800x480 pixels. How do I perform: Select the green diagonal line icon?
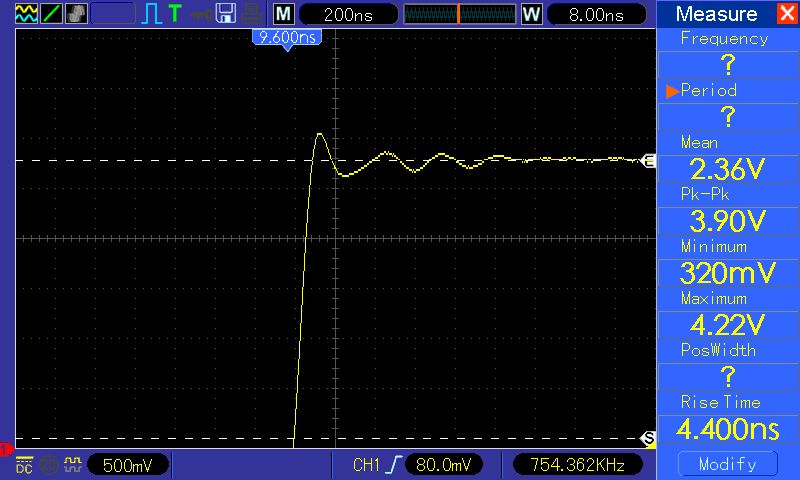[x=51, y=13]
